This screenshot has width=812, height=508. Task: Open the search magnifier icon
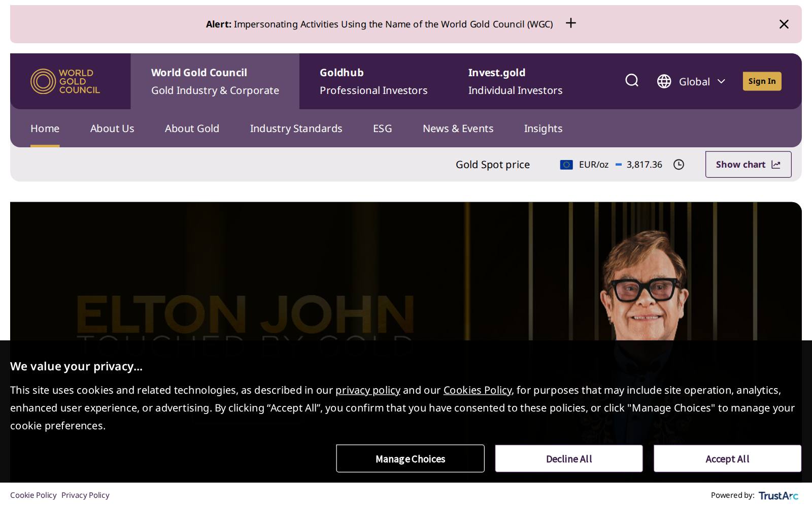tap(632, 80)
